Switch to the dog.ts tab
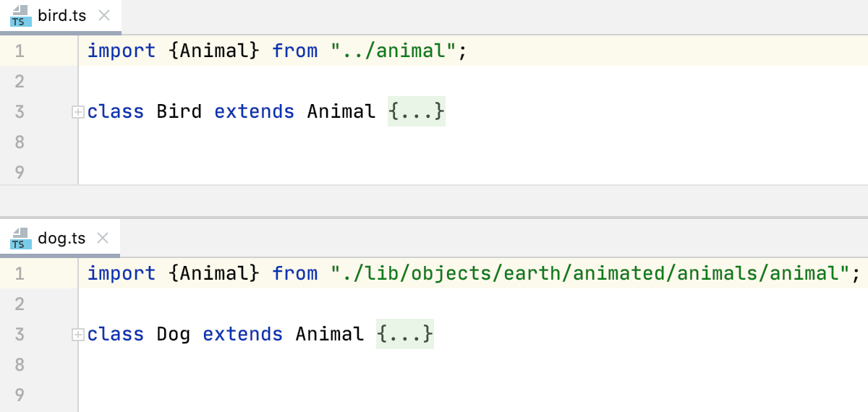868x412 pixels. (61, 239)
